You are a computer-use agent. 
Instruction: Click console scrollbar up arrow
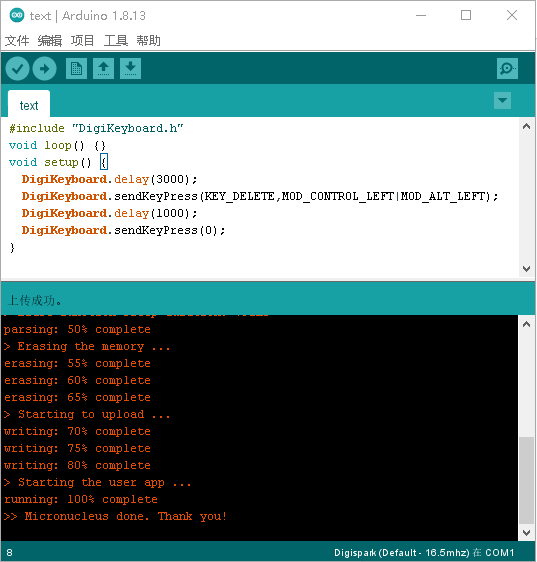[x=526, y=324]
